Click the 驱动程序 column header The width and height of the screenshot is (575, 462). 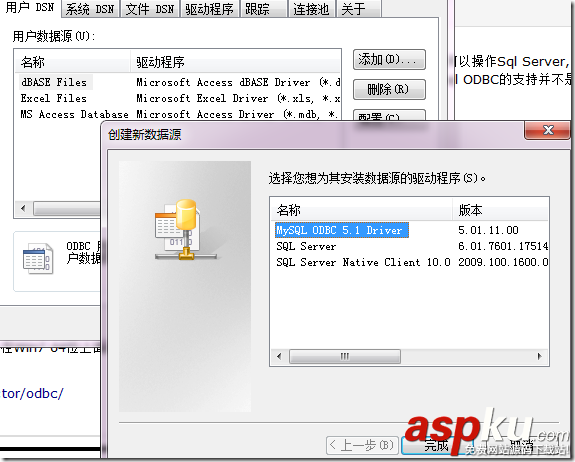coord(235,62)
